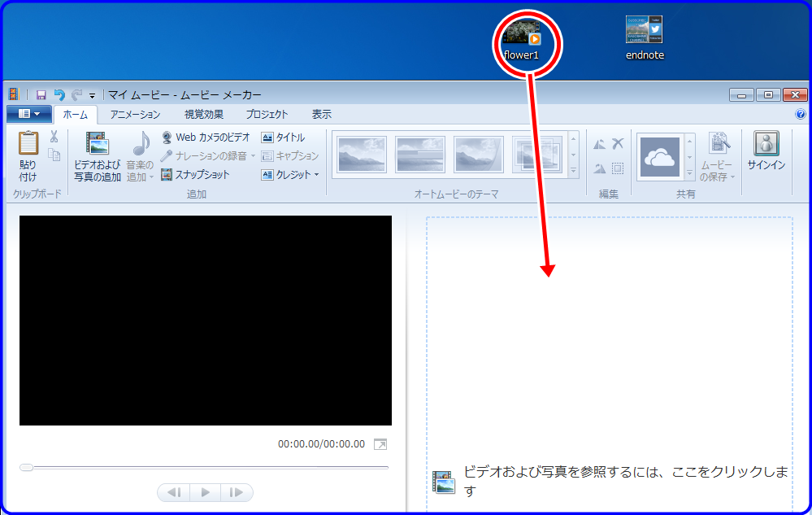The height and width of the screenshot is (515, 812).
Task: Open the blue application menu button
Action: (29, 114)
